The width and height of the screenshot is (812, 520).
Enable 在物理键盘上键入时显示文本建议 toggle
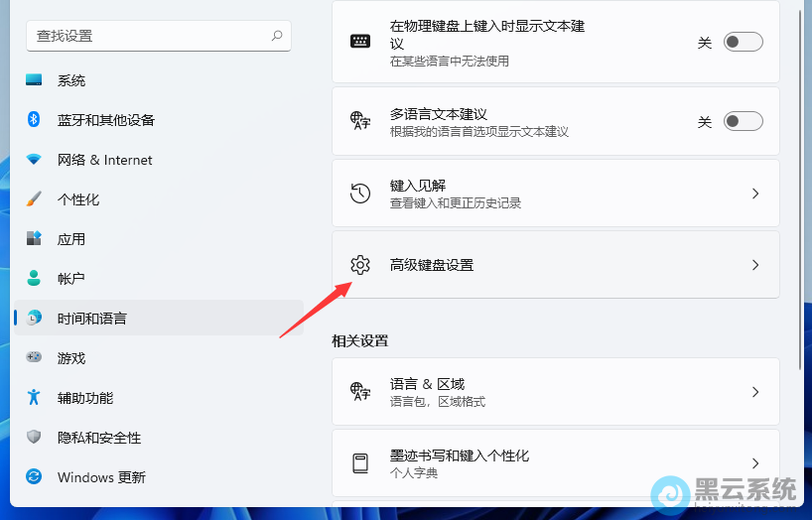(x=743, y=42)
